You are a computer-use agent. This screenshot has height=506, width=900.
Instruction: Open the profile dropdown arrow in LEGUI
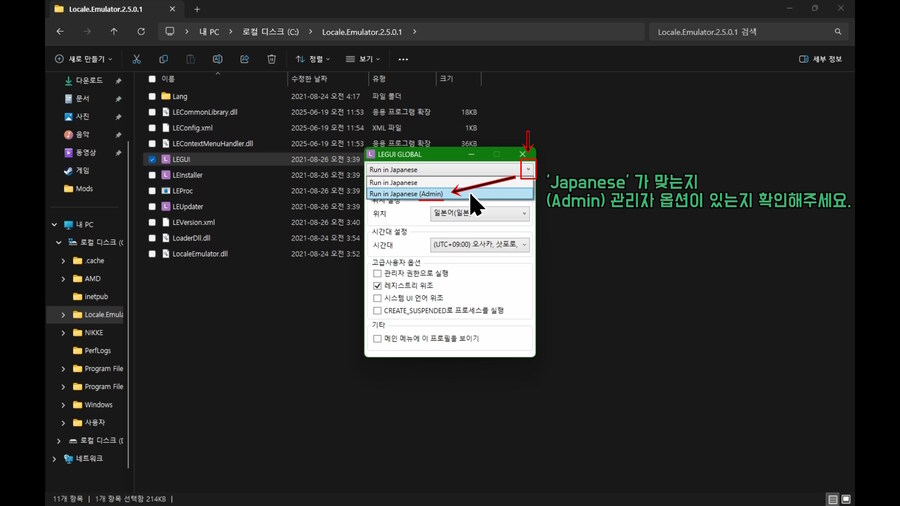[x=528, y=169]
